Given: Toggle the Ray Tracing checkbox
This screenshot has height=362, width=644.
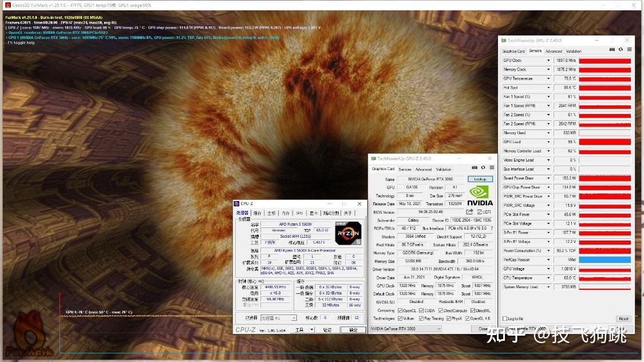Looking at the screenshot, I should tap(421, 318).
